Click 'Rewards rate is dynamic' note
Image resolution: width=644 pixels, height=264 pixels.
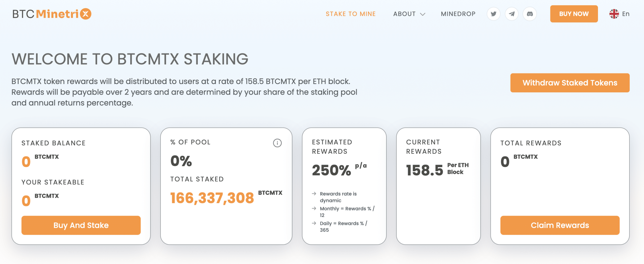338,197
